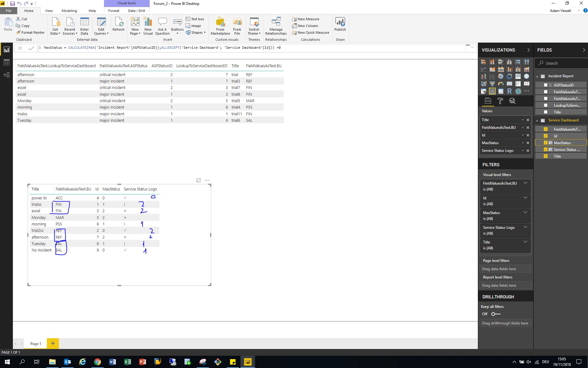Click the Fields search box

coord(561,63)
